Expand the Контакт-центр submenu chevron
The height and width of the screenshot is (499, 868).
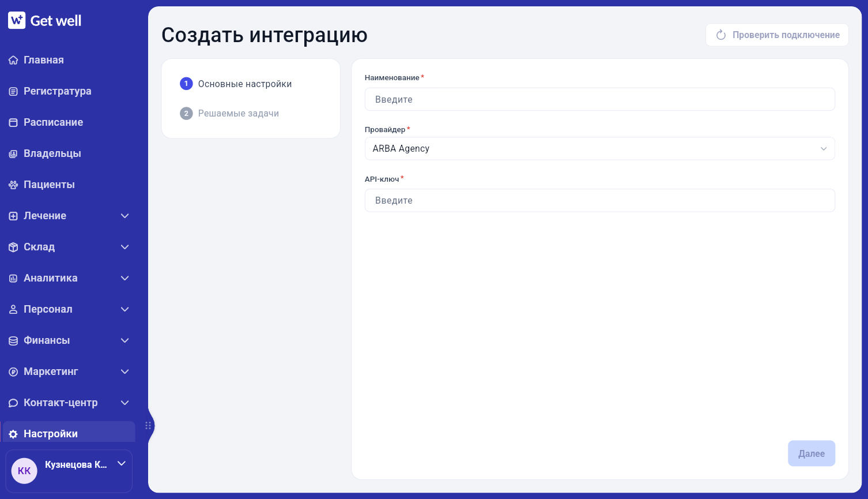tap(125, 403)
